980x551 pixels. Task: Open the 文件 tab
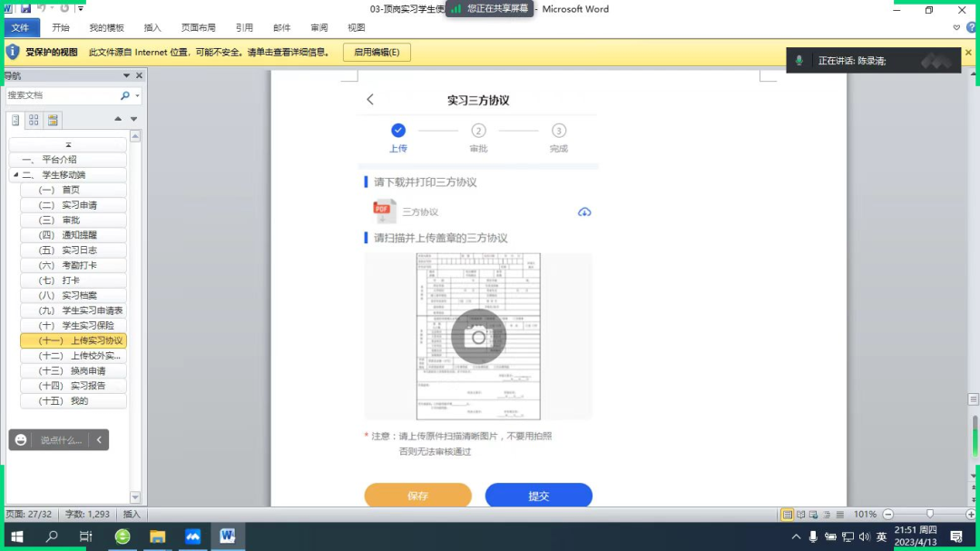[x=20, y=28]
